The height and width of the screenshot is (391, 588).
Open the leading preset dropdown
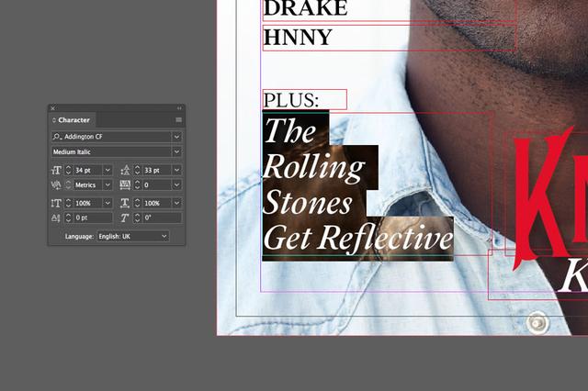(x=176, y=170)
